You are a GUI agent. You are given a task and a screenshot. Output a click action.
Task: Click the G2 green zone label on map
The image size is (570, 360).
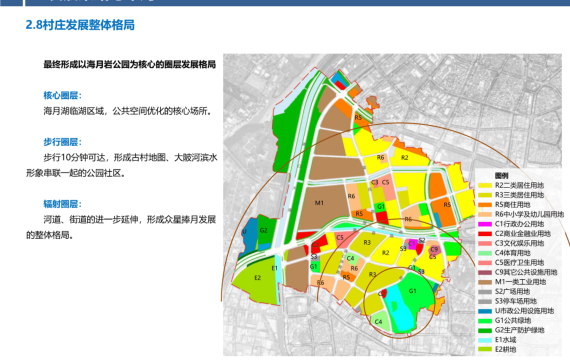pyautogui.click(x=264, y=230)
